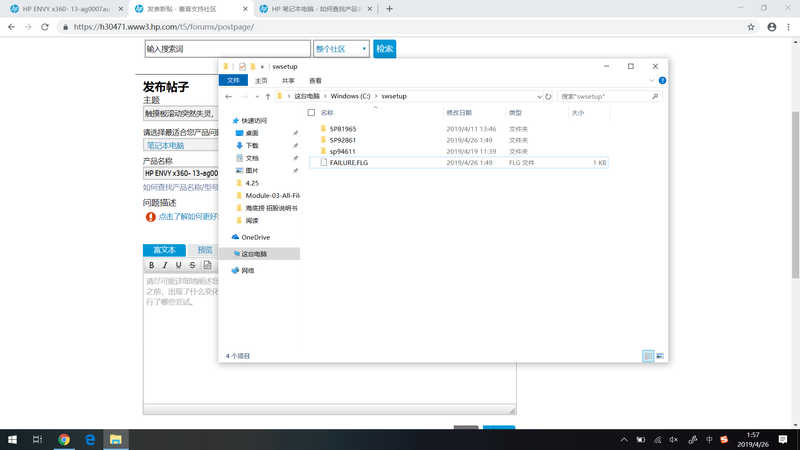Open OneDrive in the navigation pane
The image size is (800, 450).
255,237
